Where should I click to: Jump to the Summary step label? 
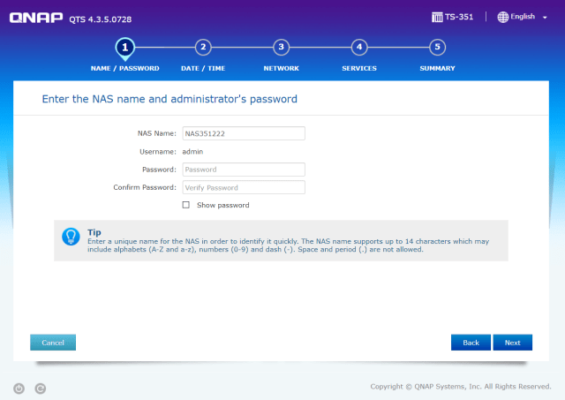pyautogui.click(x=437, y=68)
